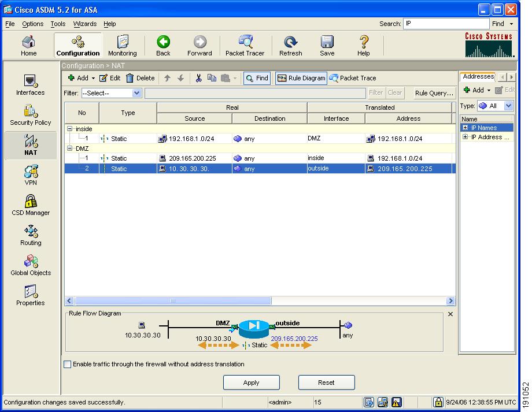This screenshot has width=532, height=412.
Task: Refresh the ASDM configuration
Action: 290,46
